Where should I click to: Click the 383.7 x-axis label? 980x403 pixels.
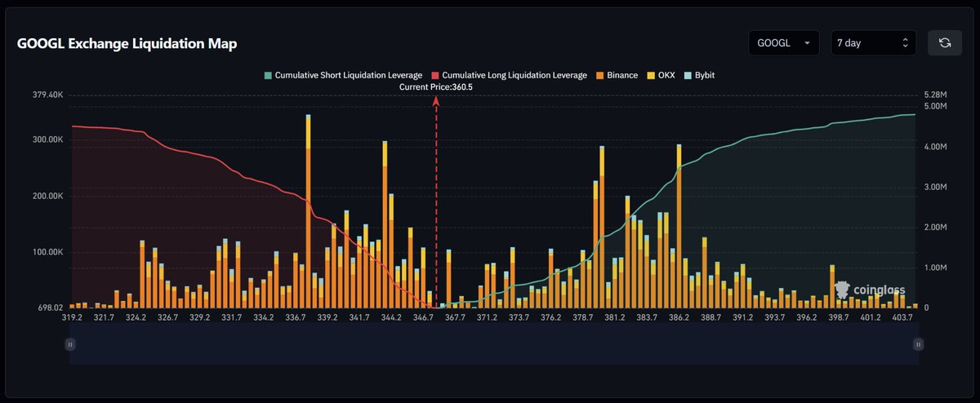(x=647, y=317)
